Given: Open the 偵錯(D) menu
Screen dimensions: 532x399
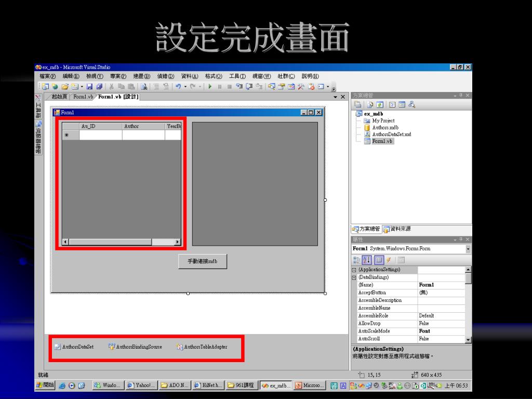Looking at the screenshot, I should click(166, 76).
